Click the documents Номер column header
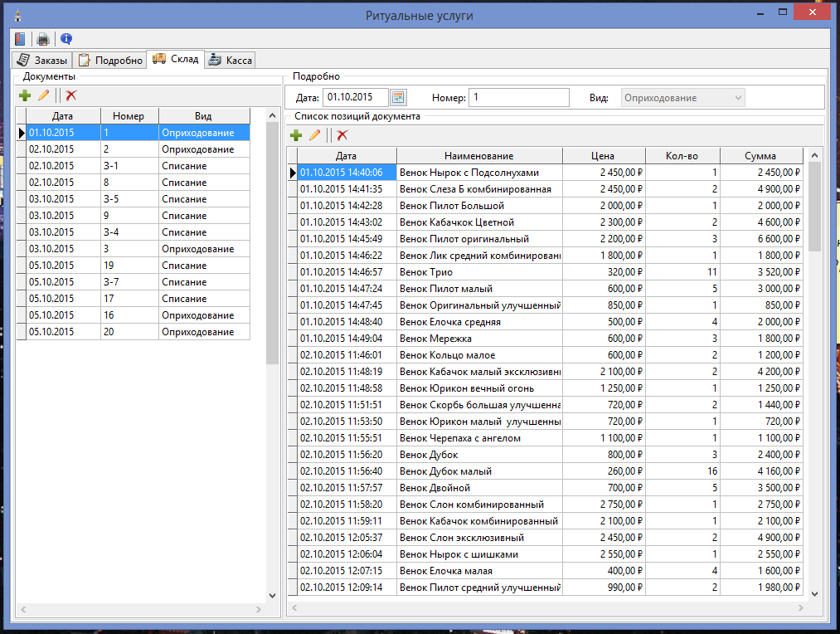The width and height of the screenshot is (840, 634). 129,116
